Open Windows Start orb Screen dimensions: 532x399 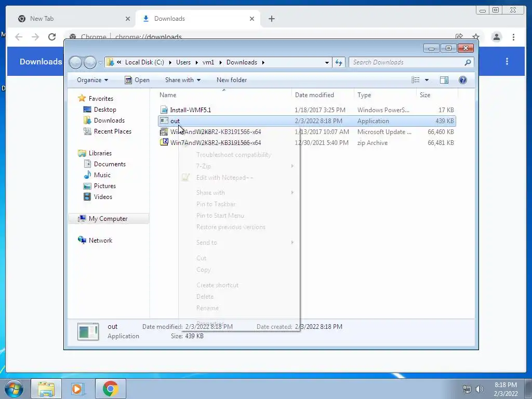14,389
